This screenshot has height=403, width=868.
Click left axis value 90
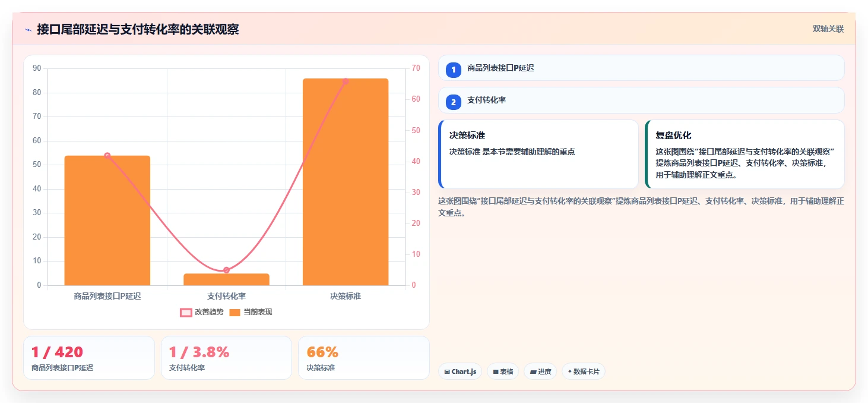37,68
